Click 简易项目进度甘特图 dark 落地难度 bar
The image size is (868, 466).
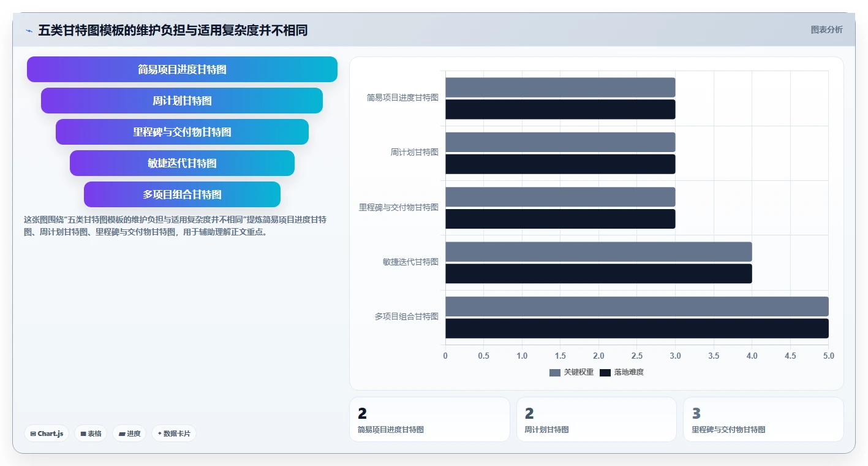(560, 109)
